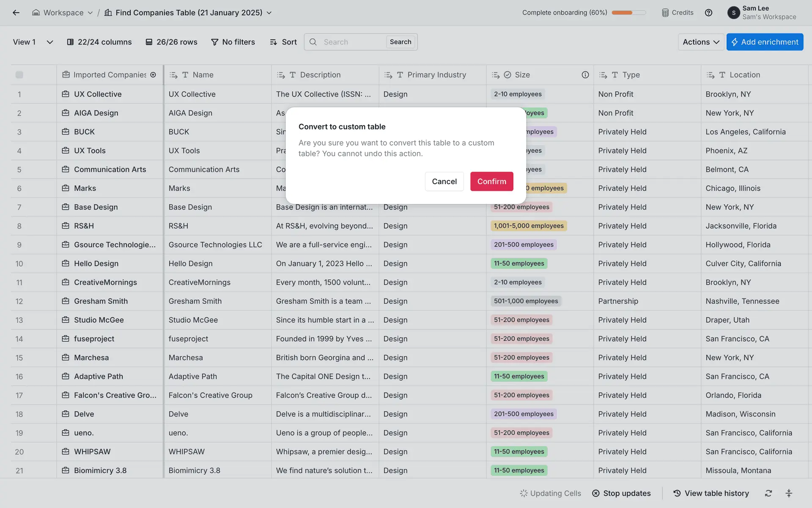
Task: Expand the View 1 dropdown
Action: click(x=49, y=42)
